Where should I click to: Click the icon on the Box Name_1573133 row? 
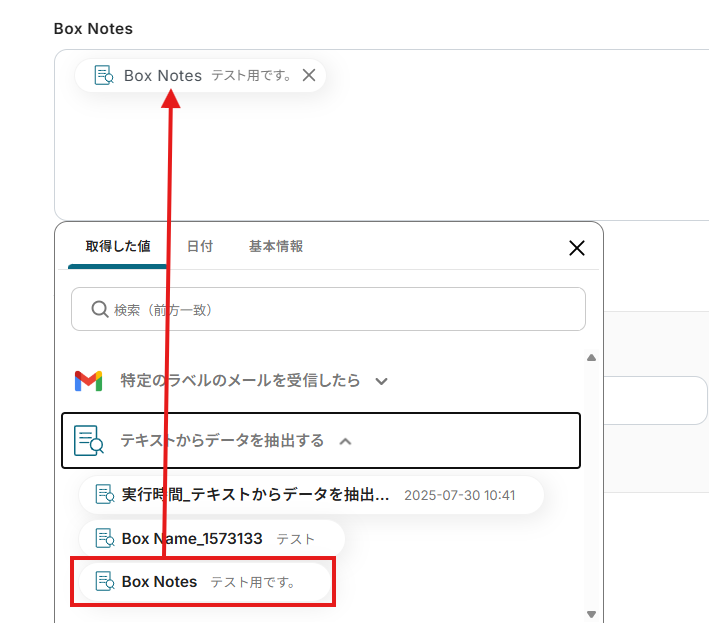pos(105,538)
